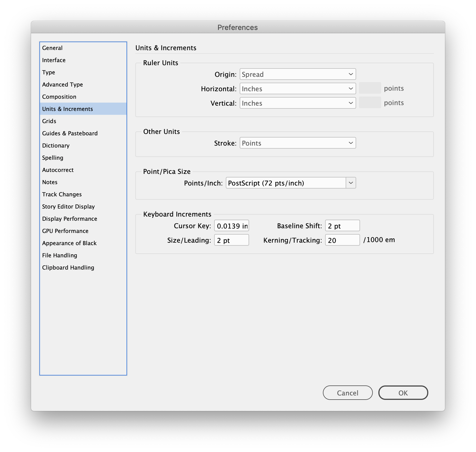
Task: Edit the Kerning/Tracking value
Action: (342, 240)
